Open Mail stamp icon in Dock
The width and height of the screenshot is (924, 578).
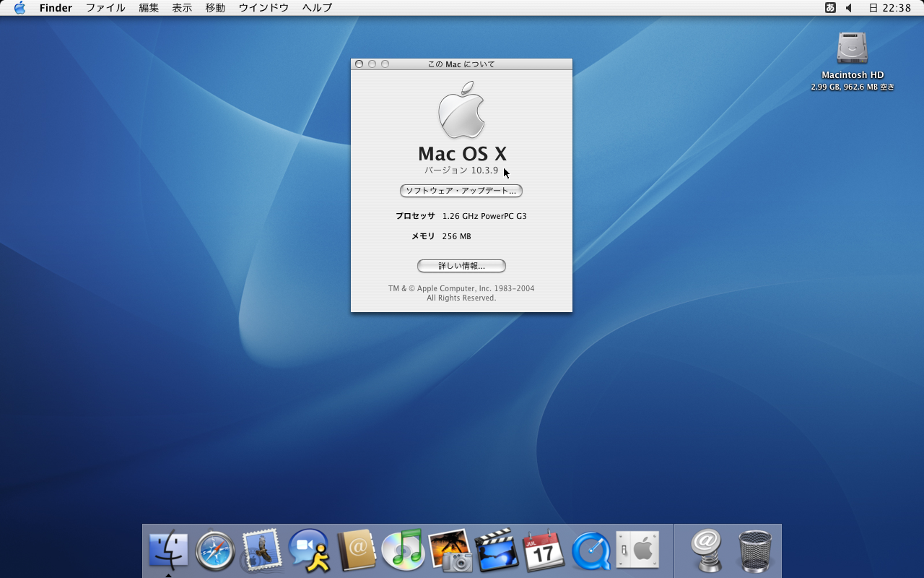coord(261,551)
